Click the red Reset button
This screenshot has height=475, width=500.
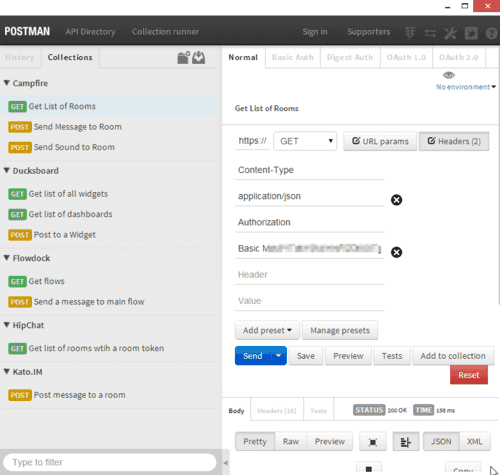coord(469,375)
